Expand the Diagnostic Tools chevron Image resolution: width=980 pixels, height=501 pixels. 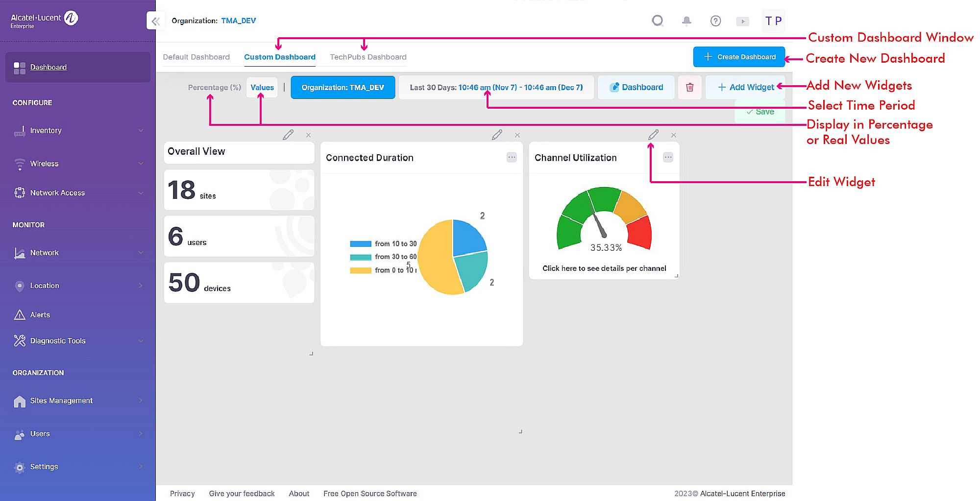pos(141,341)
